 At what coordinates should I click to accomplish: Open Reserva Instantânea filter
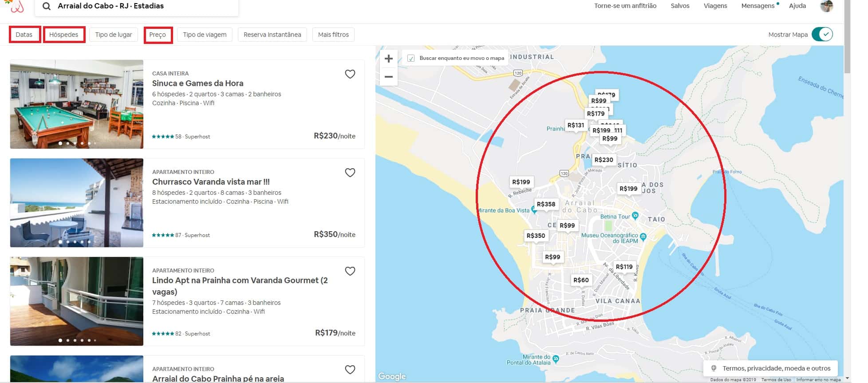(x=272, y=35)
